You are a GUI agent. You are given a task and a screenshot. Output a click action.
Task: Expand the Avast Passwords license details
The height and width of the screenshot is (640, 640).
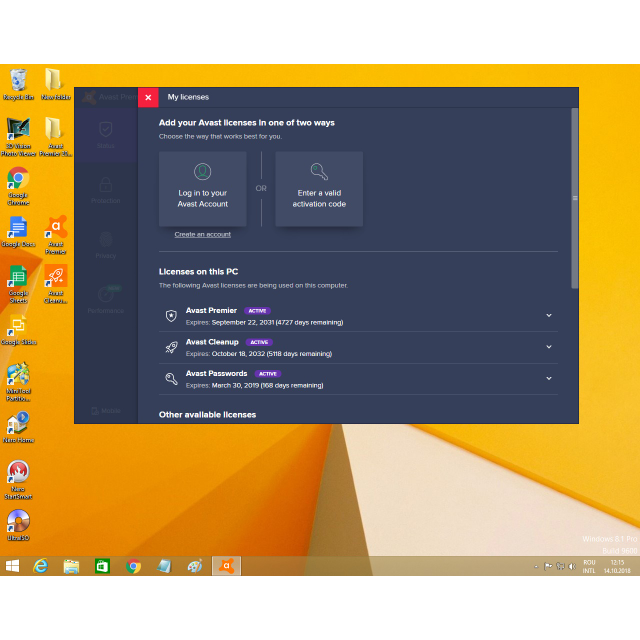[549, 378]
